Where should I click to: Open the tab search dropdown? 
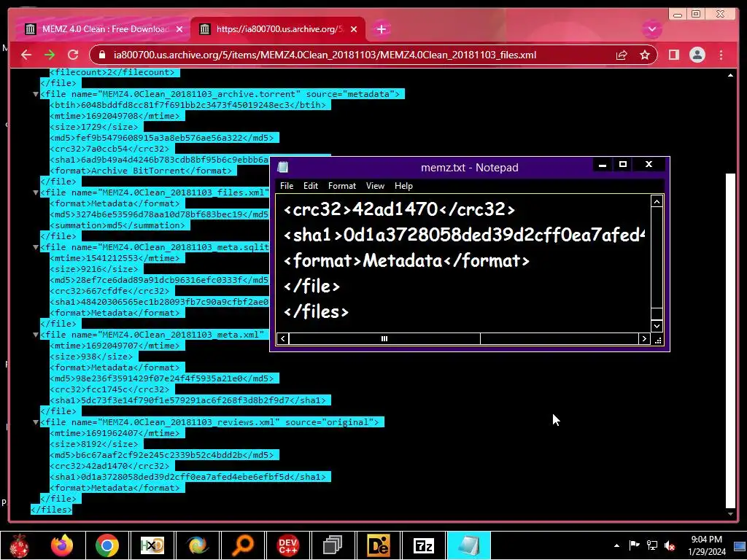point(651,29)
